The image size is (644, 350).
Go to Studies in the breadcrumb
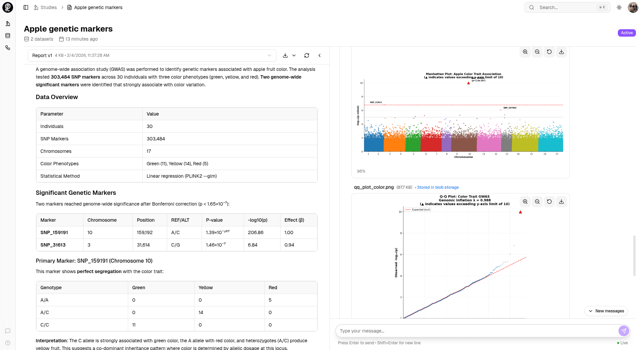coord(48,7)
